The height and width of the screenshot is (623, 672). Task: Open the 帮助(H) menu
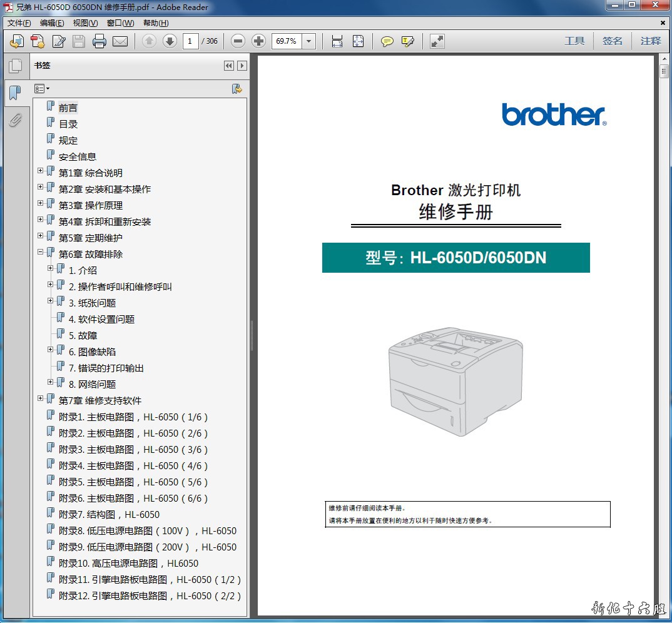point(156,23)
